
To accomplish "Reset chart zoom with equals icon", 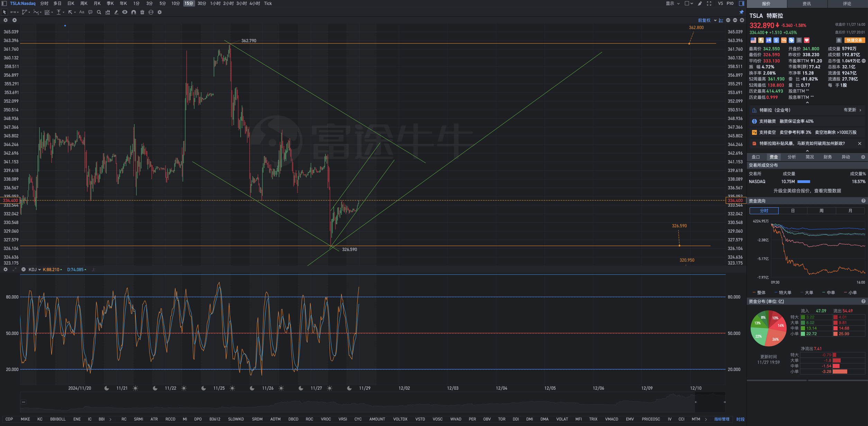I will point(728,20).
